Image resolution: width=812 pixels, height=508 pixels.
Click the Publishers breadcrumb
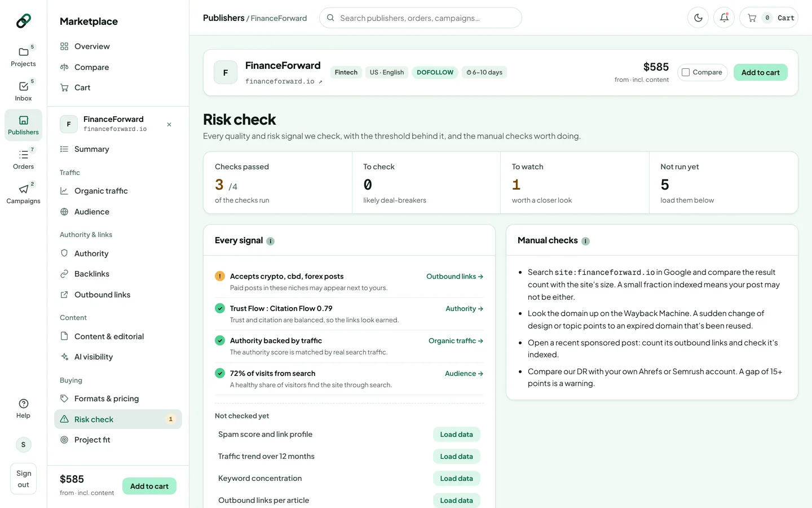tap(223, 18)
